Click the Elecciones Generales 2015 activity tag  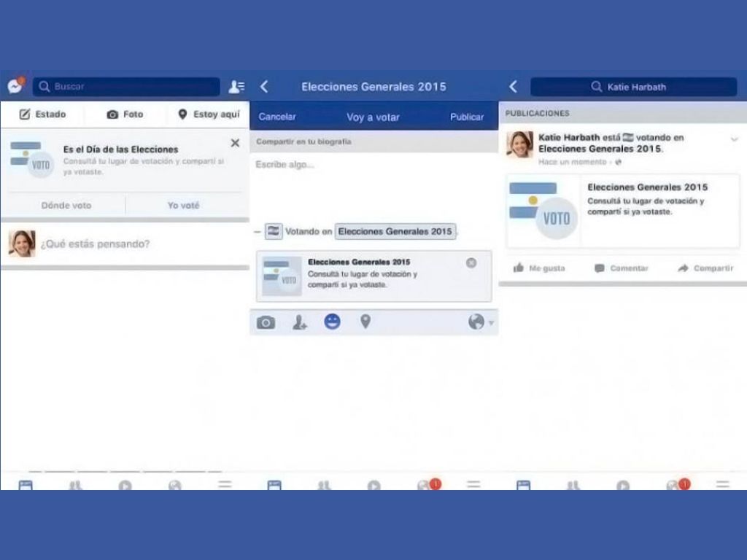pos(395,231)
